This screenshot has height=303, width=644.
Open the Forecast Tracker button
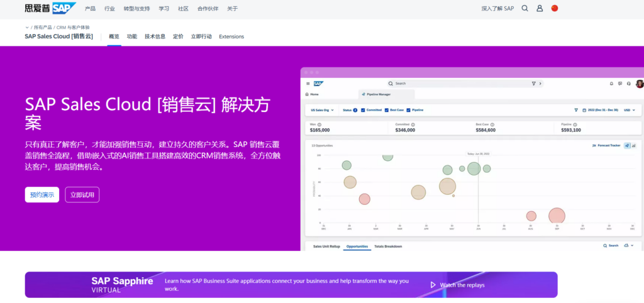click(606, 145)
